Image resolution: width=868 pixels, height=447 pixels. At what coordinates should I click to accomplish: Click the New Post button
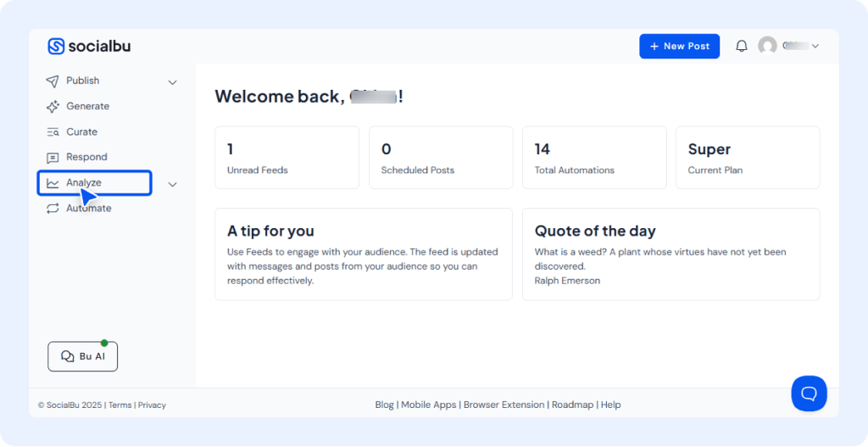point(679,47)
